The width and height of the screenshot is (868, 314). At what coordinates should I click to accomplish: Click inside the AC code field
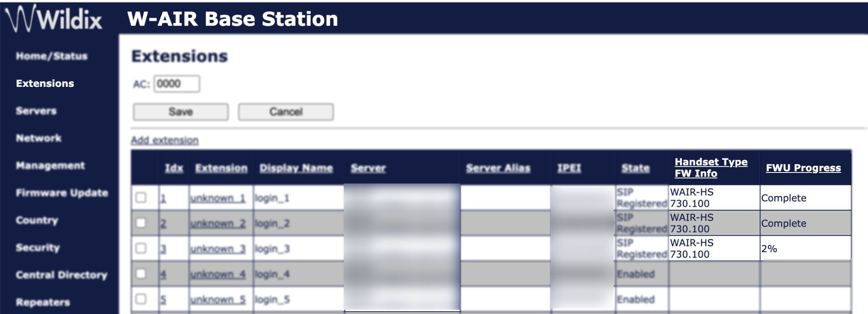click(x=176, y=84)
